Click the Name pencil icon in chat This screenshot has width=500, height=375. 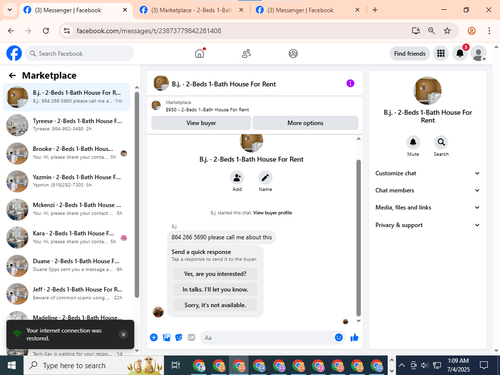[x=265, y=178]
